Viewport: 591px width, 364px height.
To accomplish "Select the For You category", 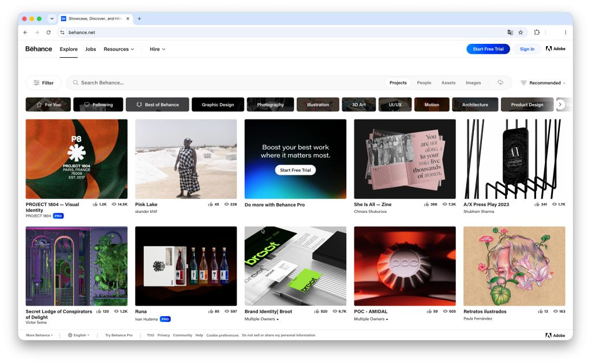I will tap(48, 104).
